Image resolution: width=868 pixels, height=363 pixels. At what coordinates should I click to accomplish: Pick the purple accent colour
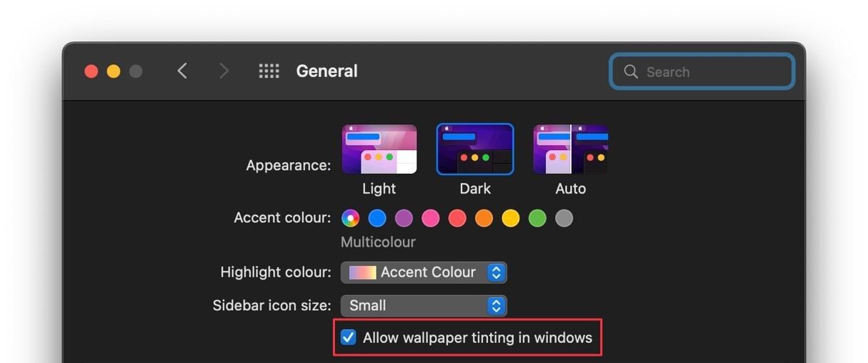[404, 218]
